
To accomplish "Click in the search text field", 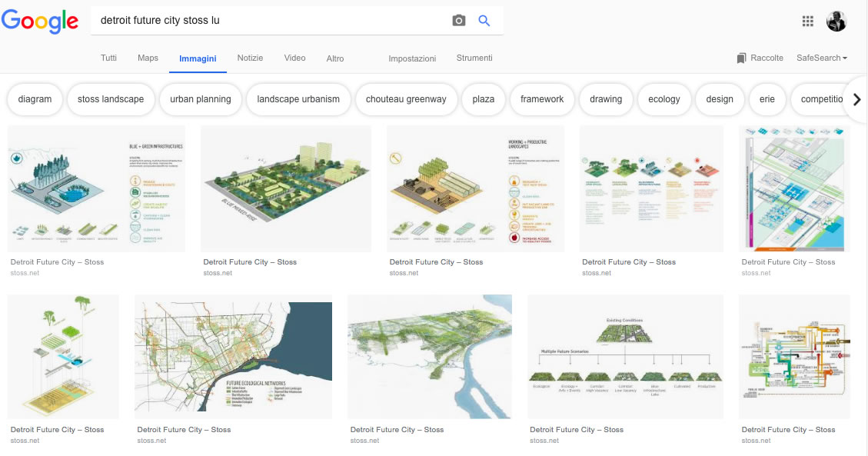I will [x=269, y=21].
